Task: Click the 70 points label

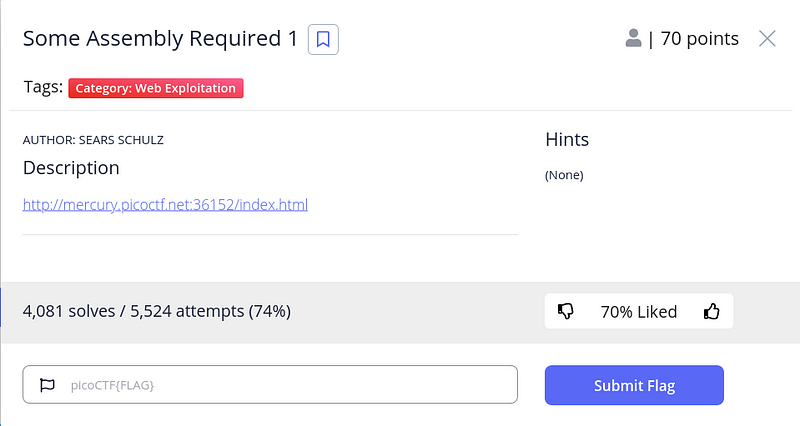Action: point(699,39)
